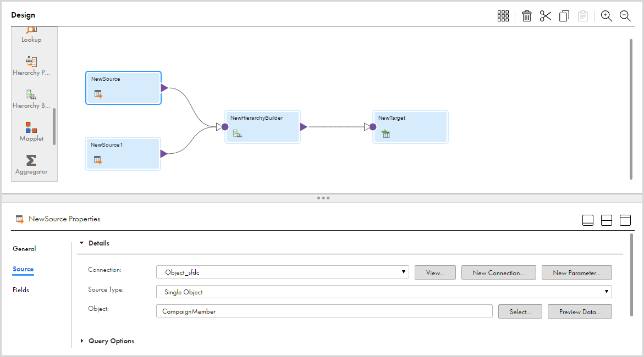
Task: Click the NewHierarchyBuilder node
Action: point(262,127)
